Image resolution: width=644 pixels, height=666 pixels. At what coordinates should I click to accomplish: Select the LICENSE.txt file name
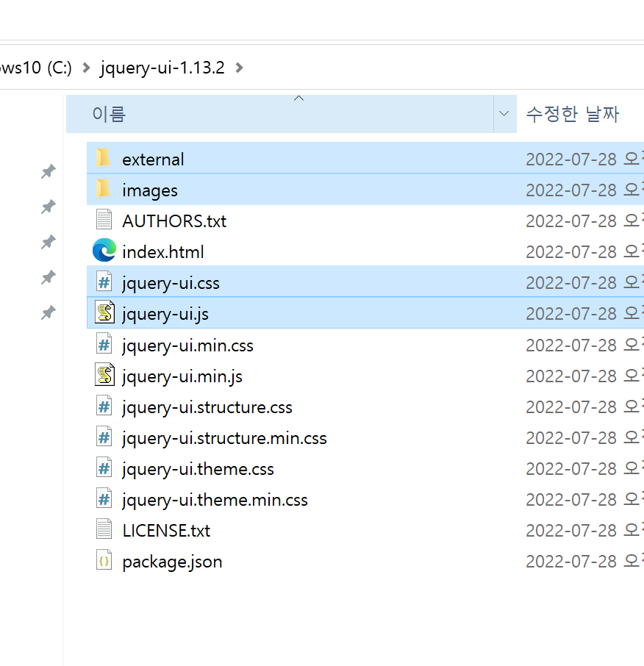[166, 531]
